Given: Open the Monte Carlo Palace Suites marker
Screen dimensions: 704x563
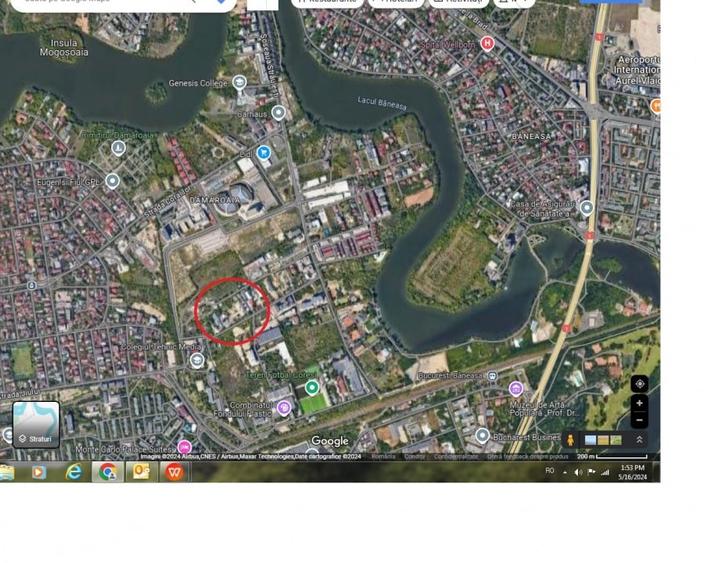Looking at the screenshot, I should [x=184, y=447].
